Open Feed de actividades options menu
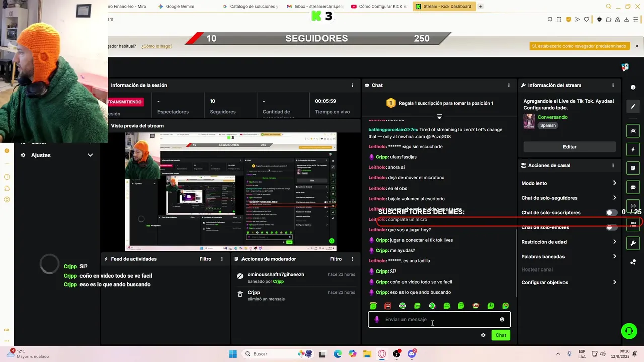This screenshot has width=644, height=362. coord(222,259)
